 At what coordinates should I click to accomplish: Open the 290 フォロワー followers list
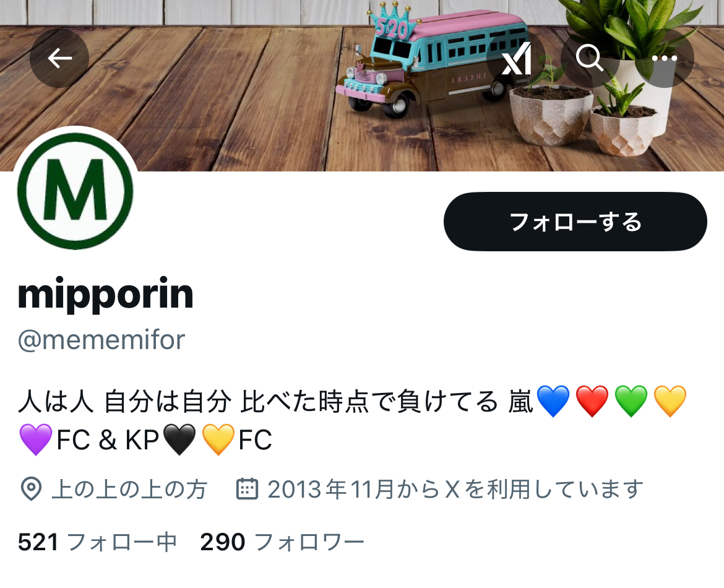282,542
